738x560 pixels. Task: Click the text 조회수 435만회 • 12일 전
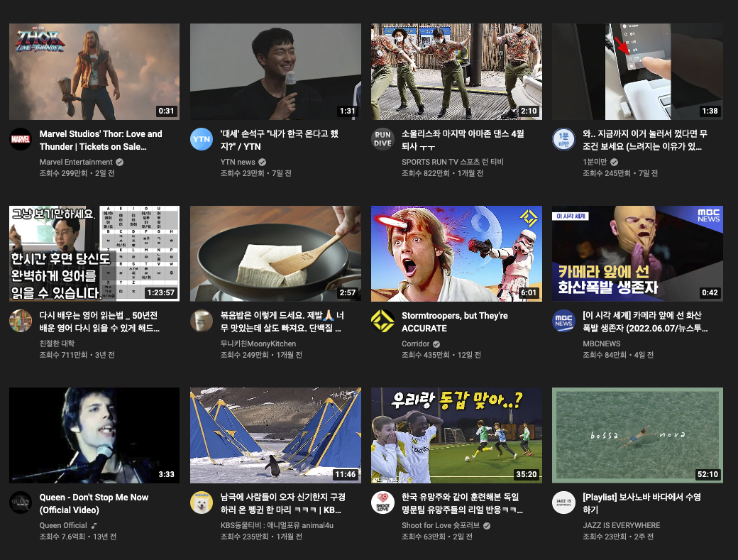(x=441, y=355)
